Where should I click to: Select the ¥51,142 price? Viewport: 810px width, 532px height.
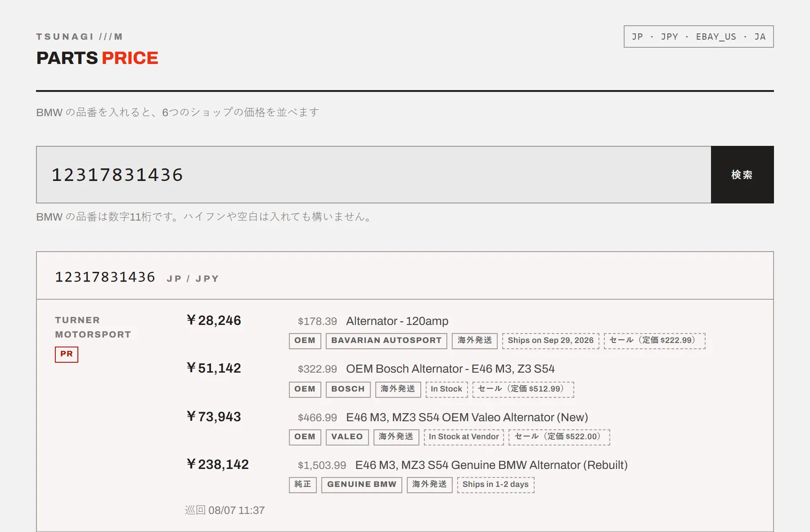pyautogui.click(x=214, y=368)
